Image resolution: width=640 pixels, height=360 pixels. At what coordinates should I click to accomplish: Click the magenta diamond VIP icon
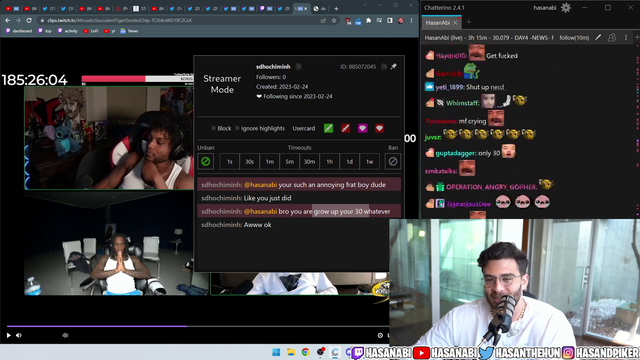pos(362,128)
